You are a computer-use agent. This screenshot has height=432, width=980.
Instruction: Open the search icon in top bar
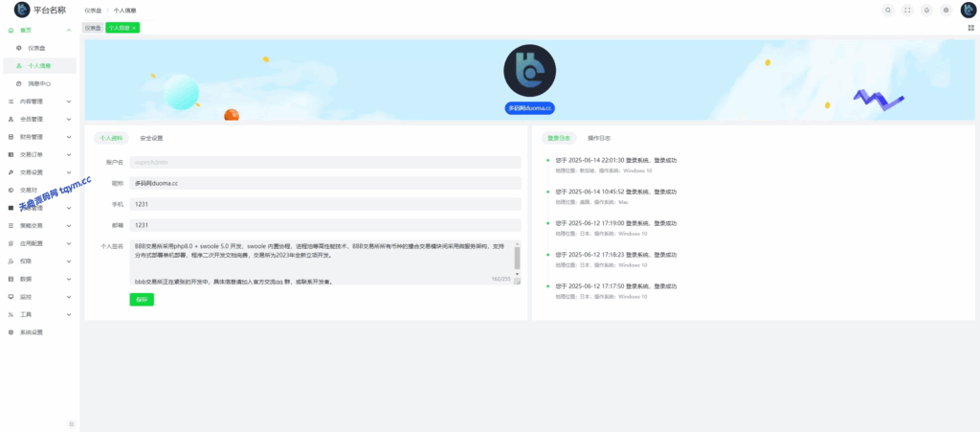tap(887, 10)
